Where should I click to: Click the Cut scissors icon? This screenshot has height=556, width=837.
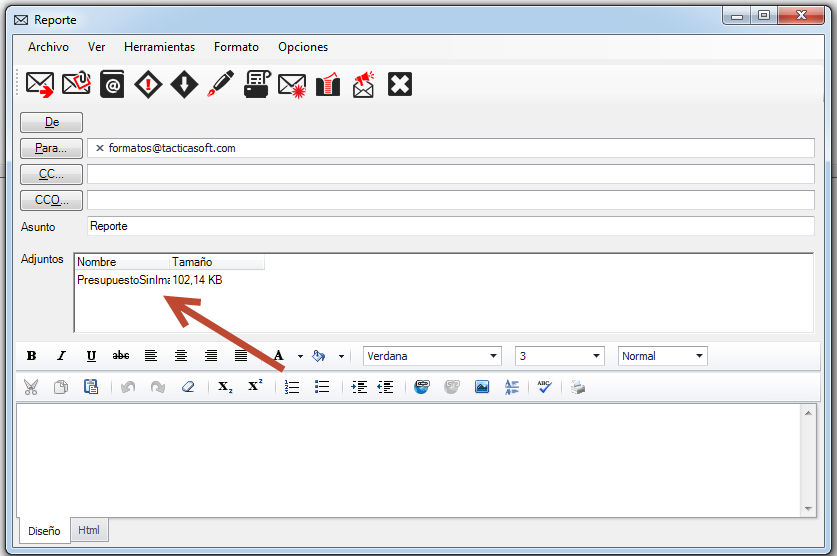click(x=31, y=387)
